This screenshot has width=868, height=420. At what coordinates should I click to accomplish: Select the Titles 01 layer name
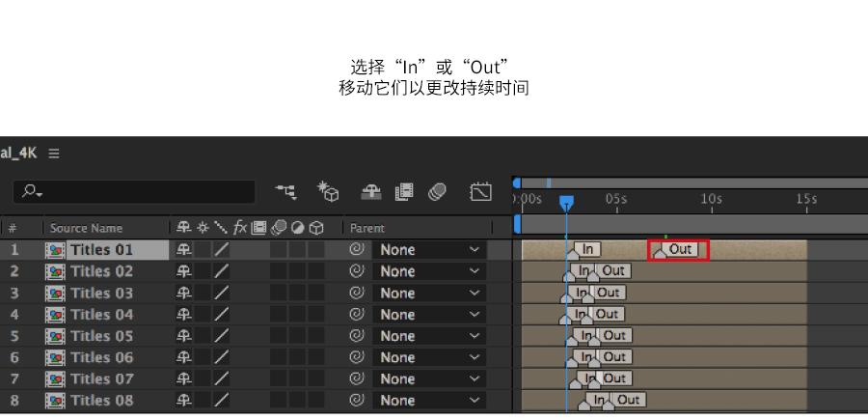pos(101,250)
